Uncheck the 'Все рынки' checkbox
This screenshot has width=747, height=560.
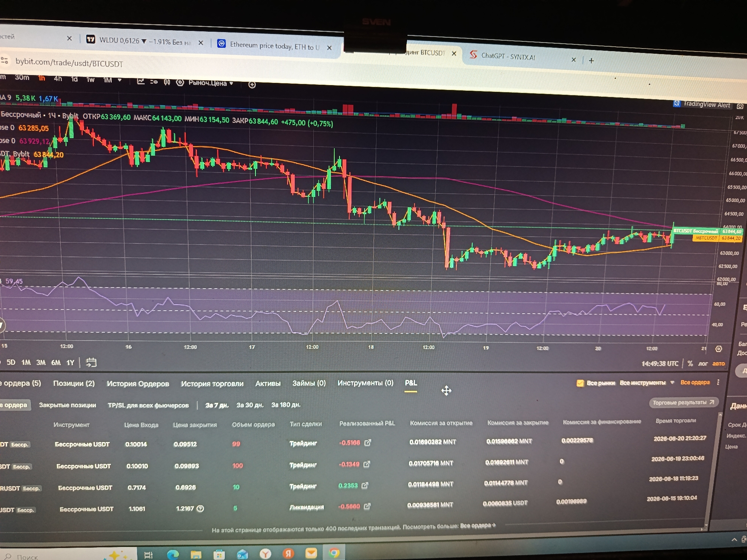point(580,383)
